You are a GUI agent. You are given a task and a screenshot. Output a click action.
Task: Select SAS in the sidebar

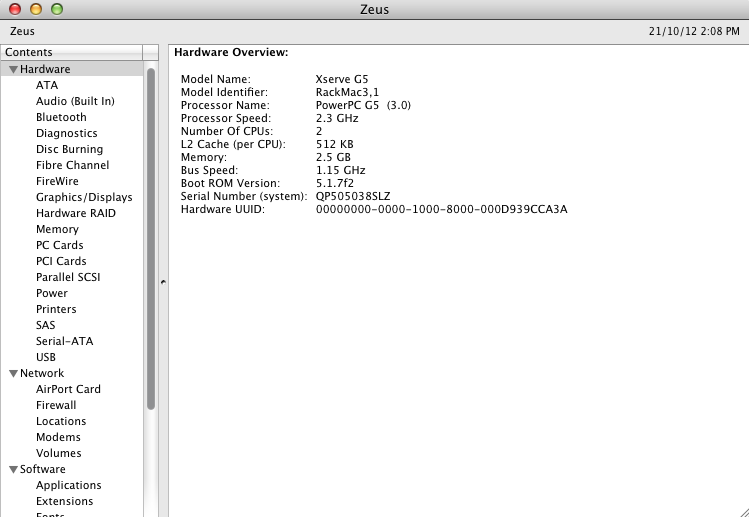45,325
